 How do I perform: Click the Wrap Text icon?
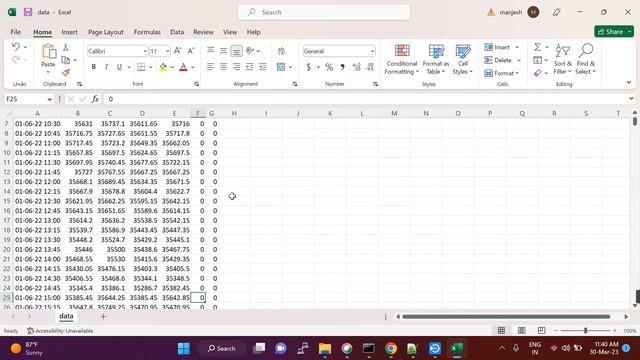(281, 51)
